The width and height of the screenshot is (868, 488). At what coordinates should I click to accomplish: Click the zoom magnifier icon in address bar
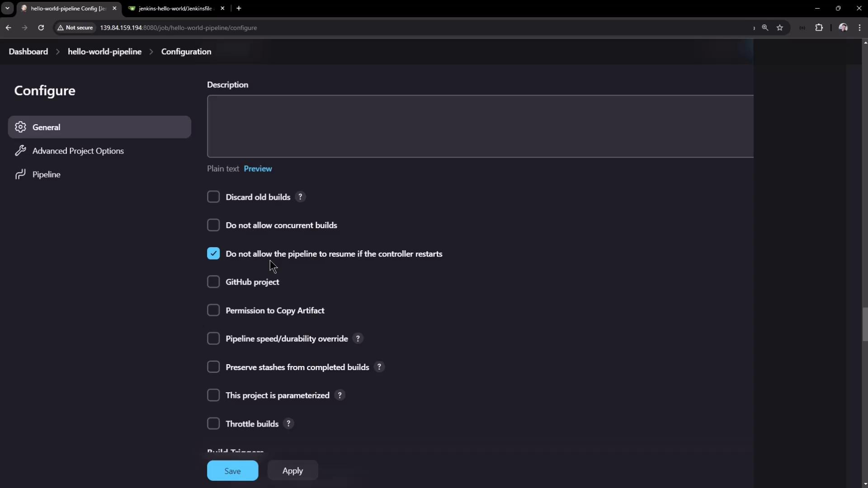[x=765, y=28]
